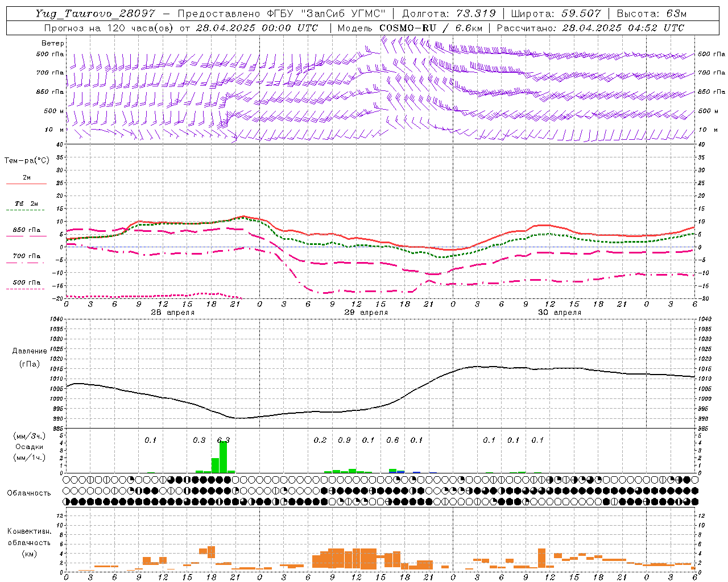Click the 0.9 precipitation total value

click(344, 440)
